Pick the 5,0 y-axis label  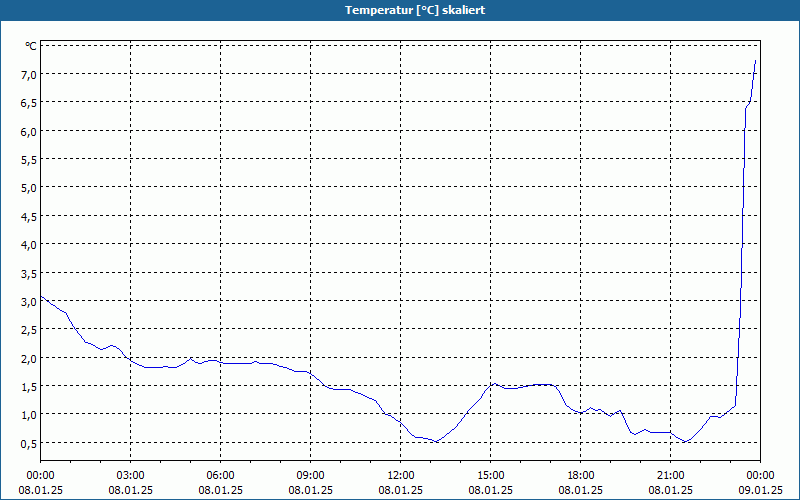click(29, 188)
